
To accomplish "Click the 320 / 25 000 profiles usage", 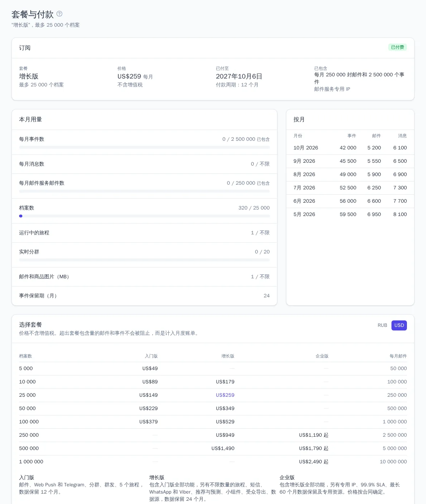I will (254, 208).
